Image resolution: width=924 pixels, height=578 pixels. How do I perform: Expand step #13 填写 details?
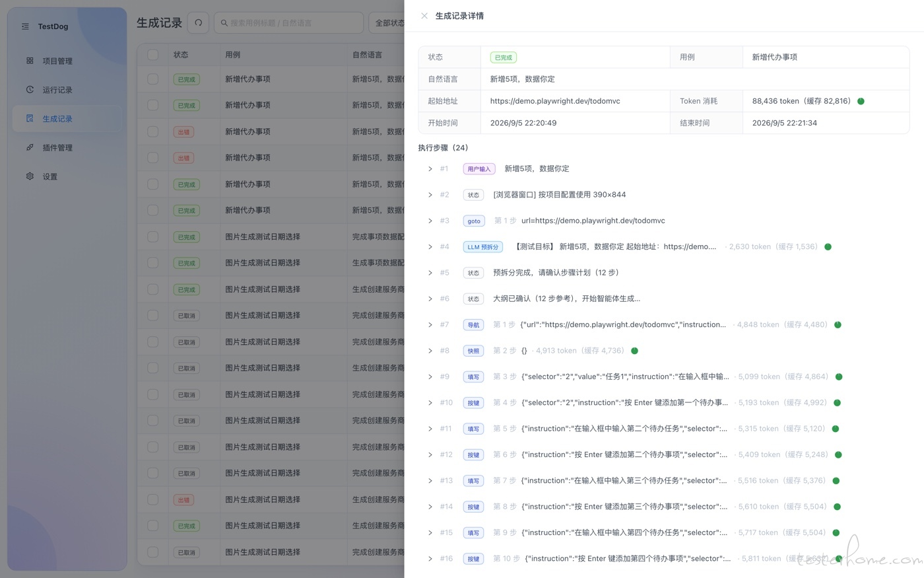point(430,481)
